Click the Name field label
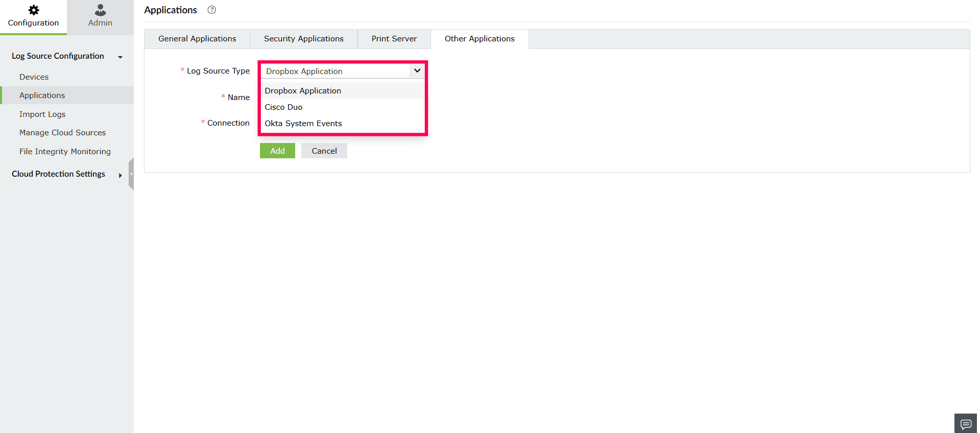Viewport: 980px width, 433px height. click(x=238, y=97)
